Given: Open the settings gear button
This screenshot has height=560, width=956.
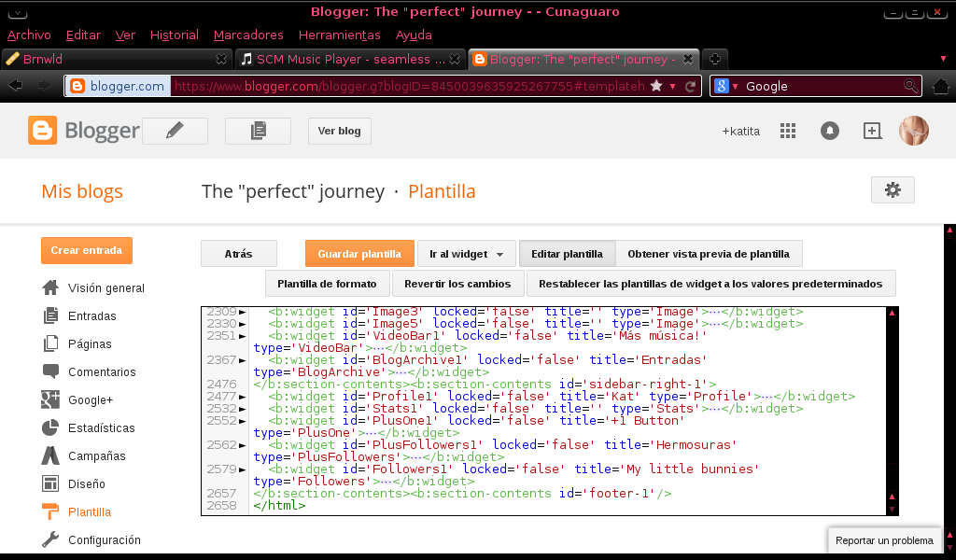Looking at the screenshot, I should 893,190.
